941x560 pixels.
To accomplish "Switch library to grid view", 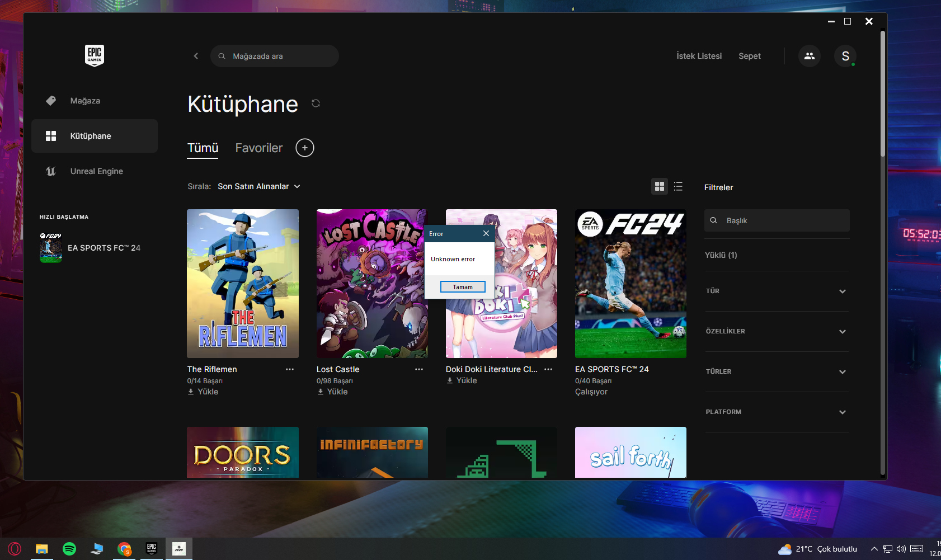I will [660, 186].
